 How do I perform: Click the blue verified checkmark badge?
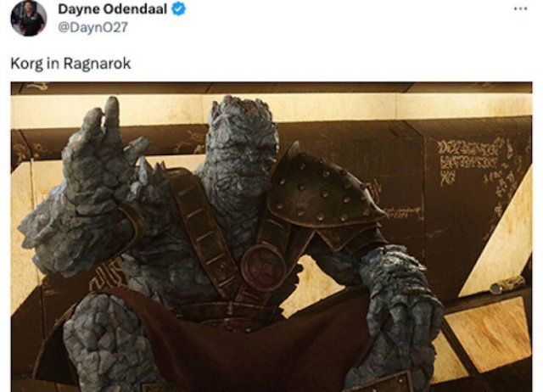point(178,9)
